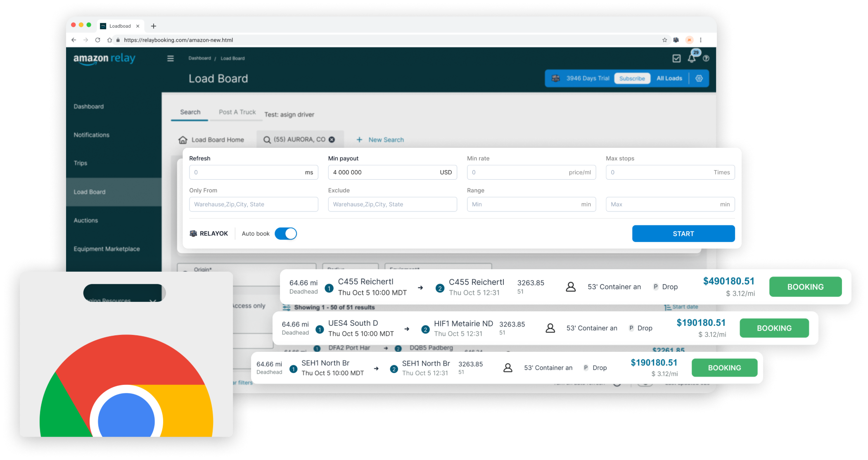Click the amazon relay logo

click(104, 59)
